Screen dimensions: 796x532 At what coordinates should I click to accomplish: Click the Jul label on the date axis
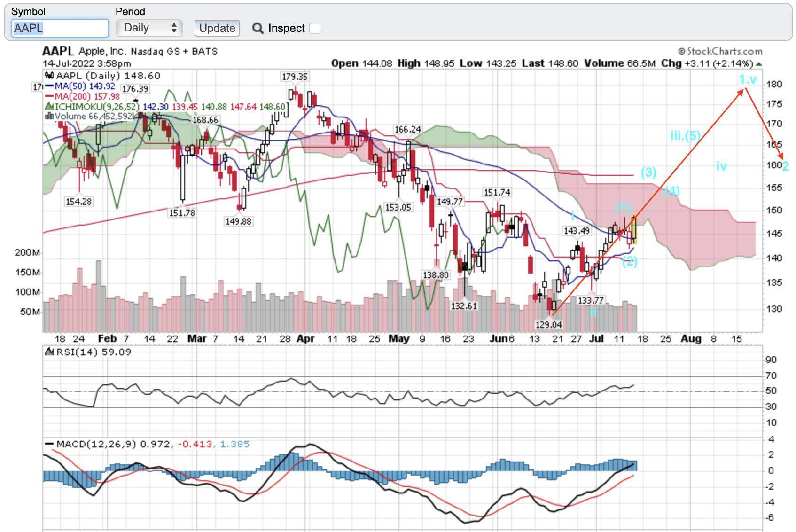pos(596,339)
